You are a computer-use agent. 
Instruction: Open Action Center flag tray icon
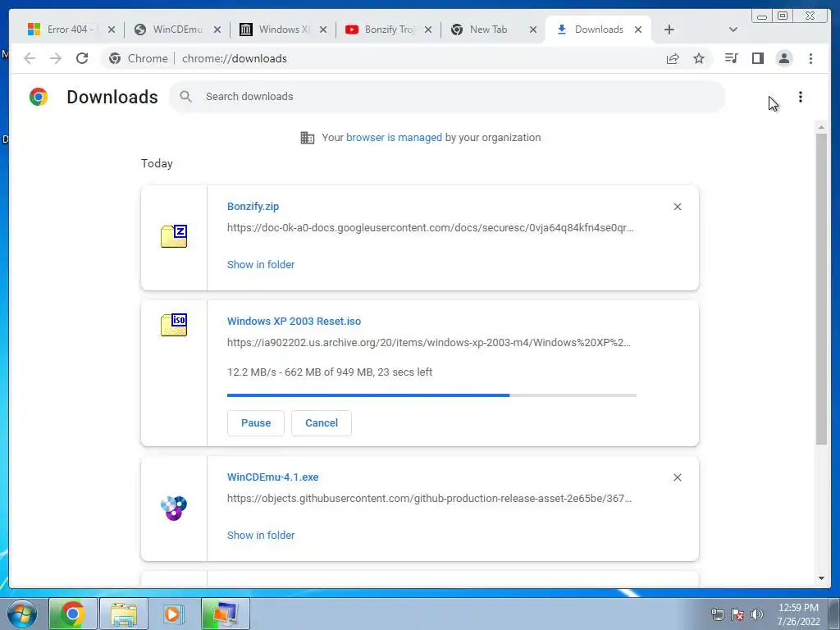point(737,614)
